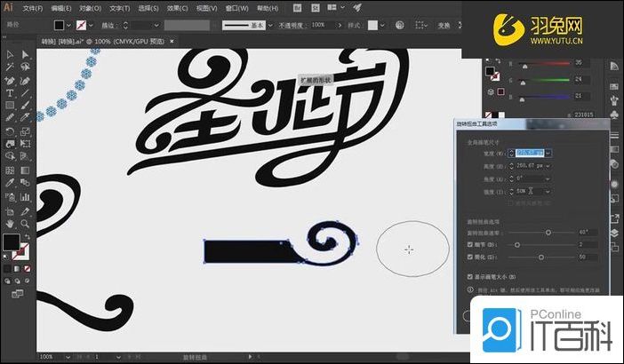This screenshot has height=364, width=624.
Task: Open the 高度 (Height) value dropdown
Action: 548,166
